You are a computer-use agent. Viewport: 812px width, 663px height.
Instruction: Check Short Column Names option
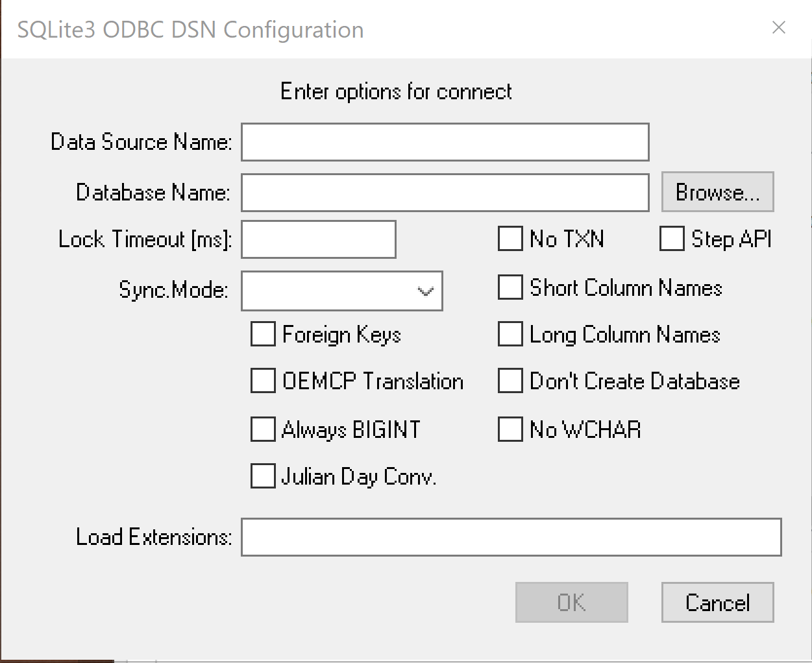point(510,287)
